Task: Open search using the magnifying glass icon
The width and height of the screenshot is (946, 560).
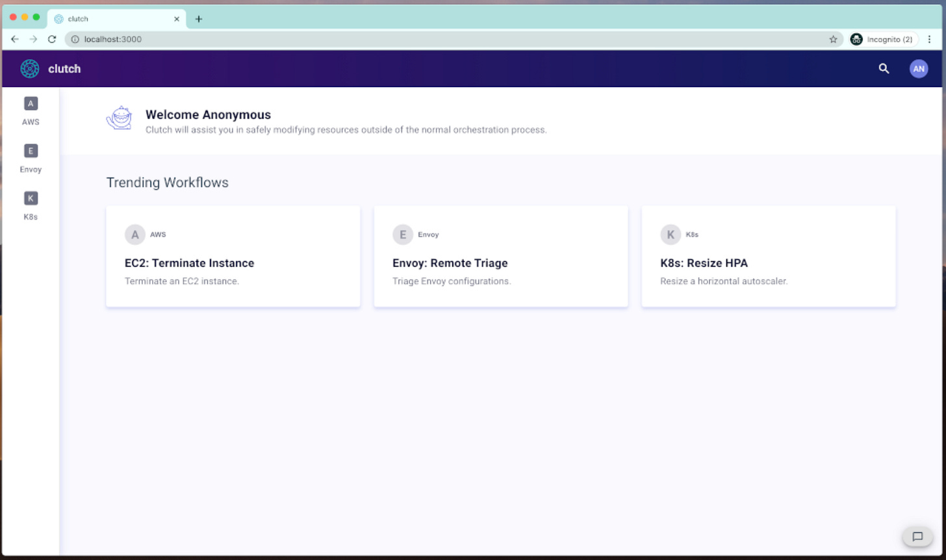Action: 884,68
